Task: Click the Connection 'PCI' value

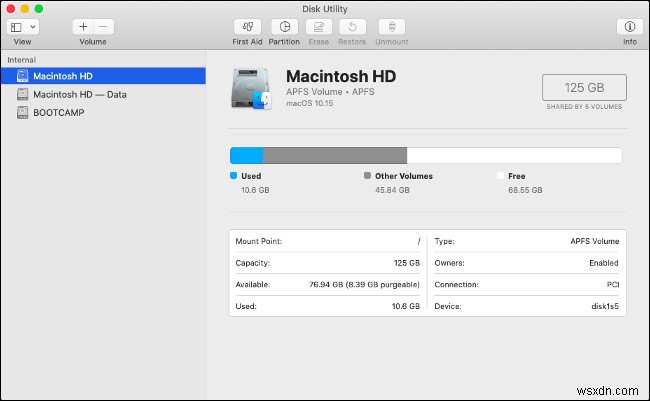Action: tap(613, 284)
